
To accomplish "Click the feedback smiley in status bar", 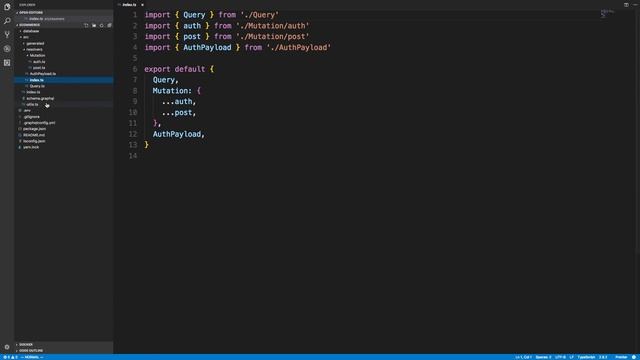I will coord(634,357).
